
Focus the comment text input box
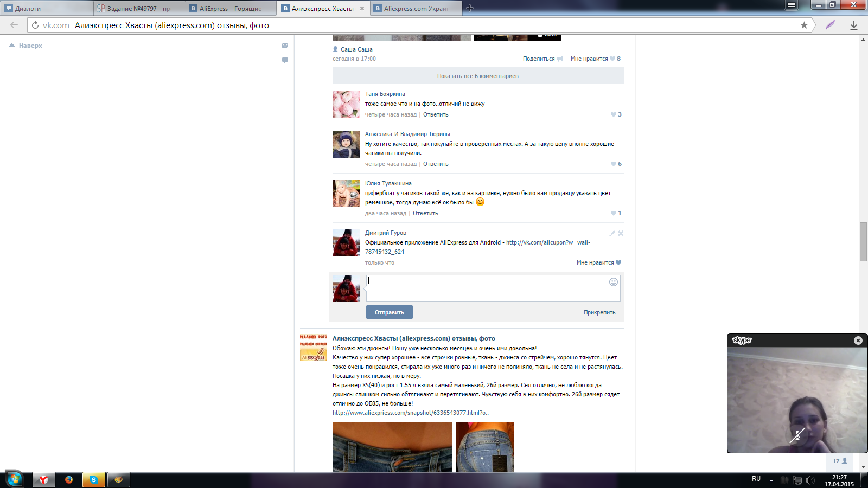point(493,288)
